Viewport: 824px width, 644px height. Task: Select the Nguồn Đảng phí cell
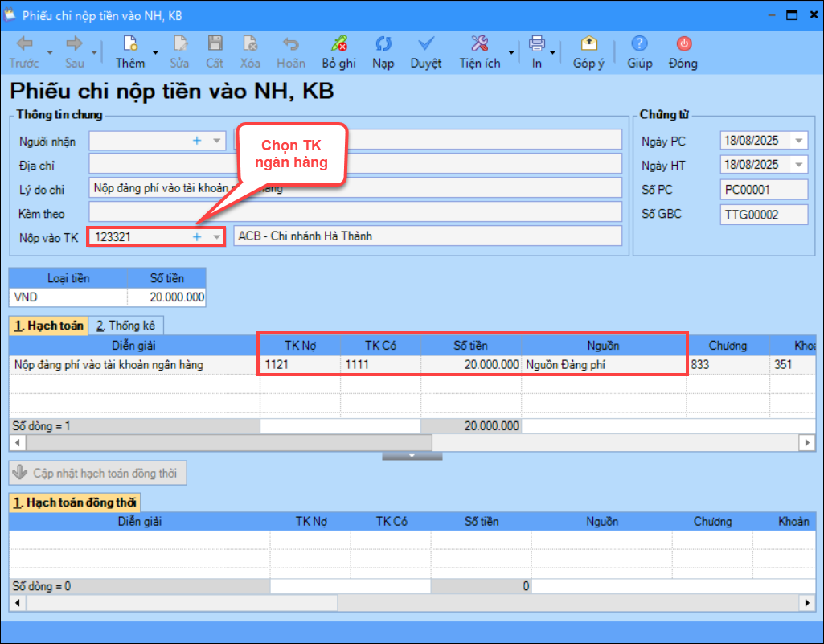point(603,365)
